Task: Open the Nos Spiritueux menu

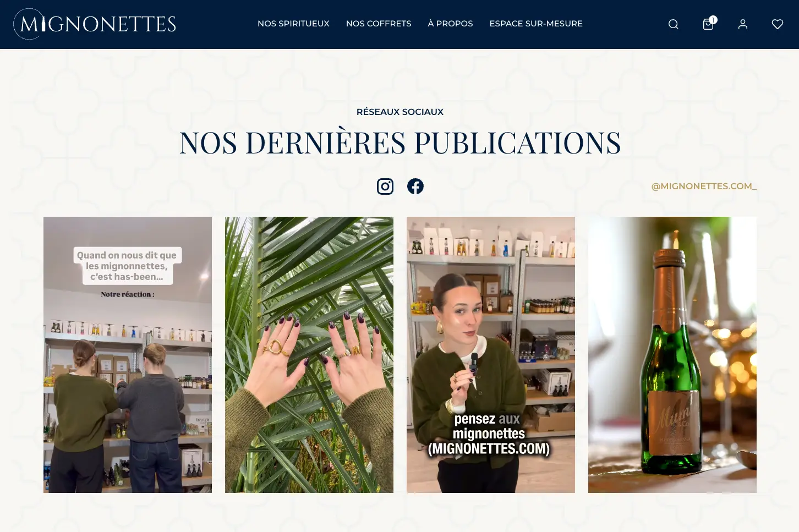Action: point(293,24)
